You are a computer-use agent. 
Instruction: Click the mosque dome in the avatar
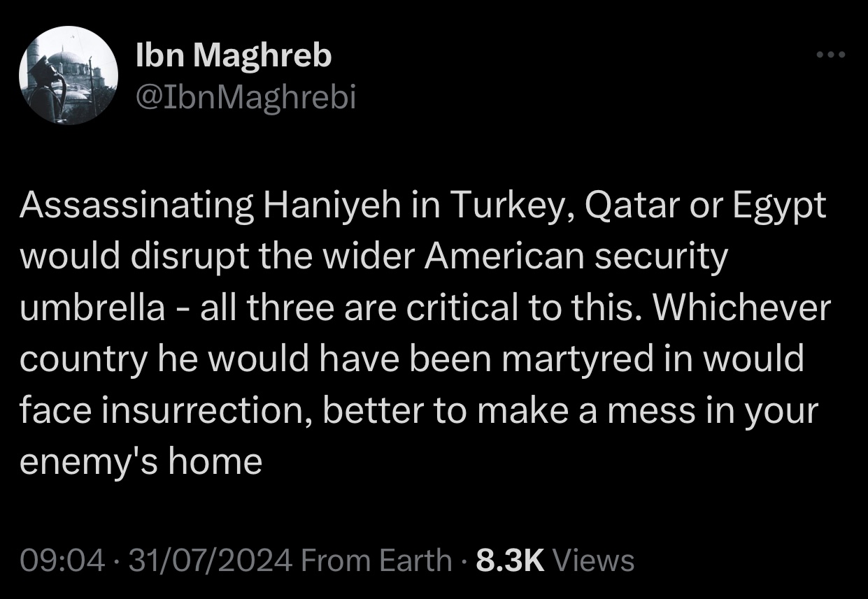tap(64, 59)
